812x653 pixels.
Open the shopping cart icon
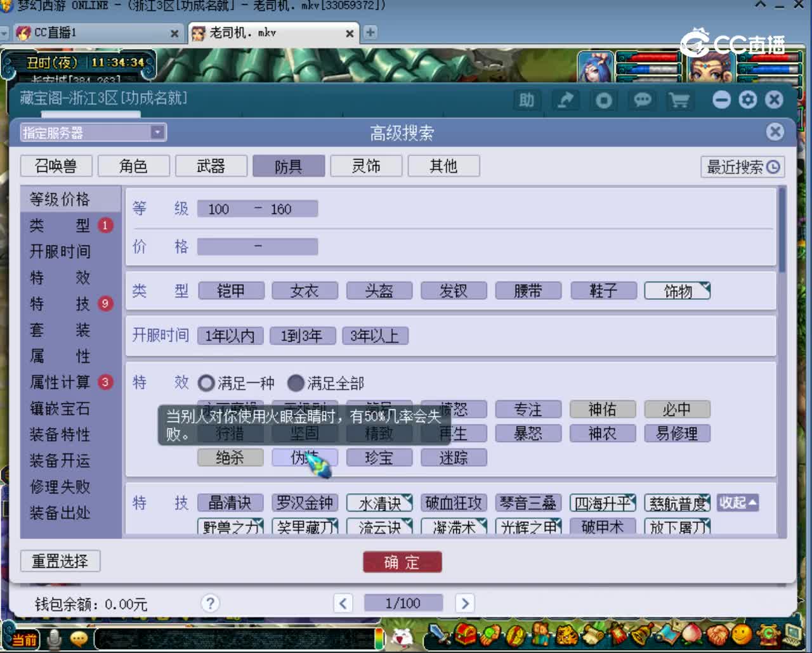679,100
